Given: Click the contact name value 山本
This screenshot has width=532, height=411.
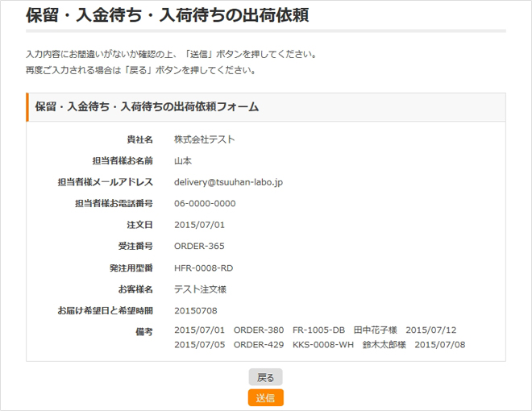Looking at the screenshot, I should [x=183, y=160].
